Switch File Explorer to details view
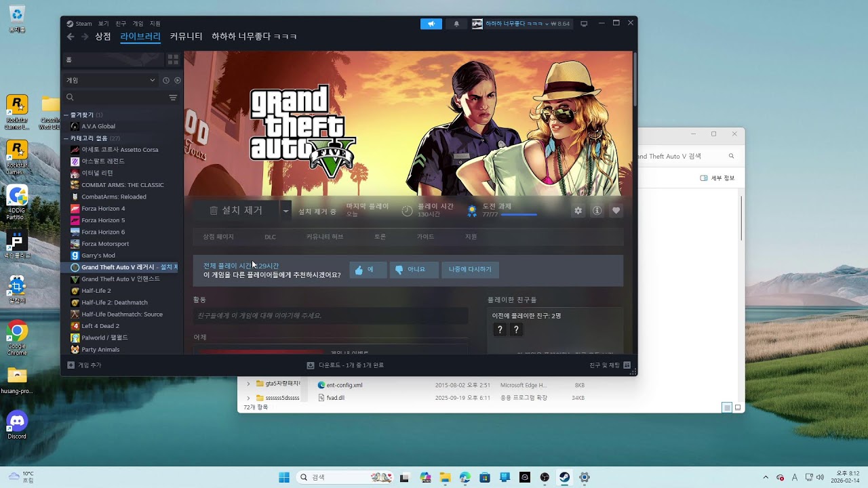Viewport: 868px width, 488px height. pos(727,407)
